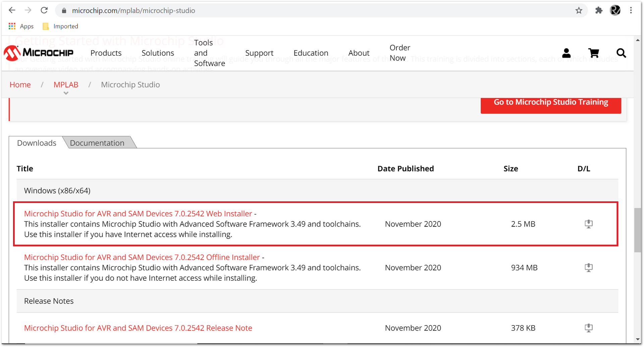Open the browser extensions puzzle icon

[x=599, y=10]
